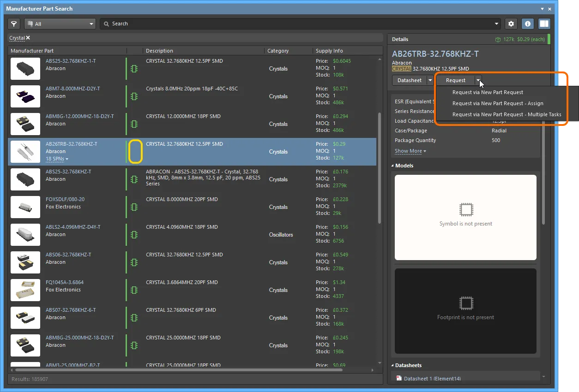Expand the 18 SPNs list
579x392 pixels.
[x=57, y=159]
